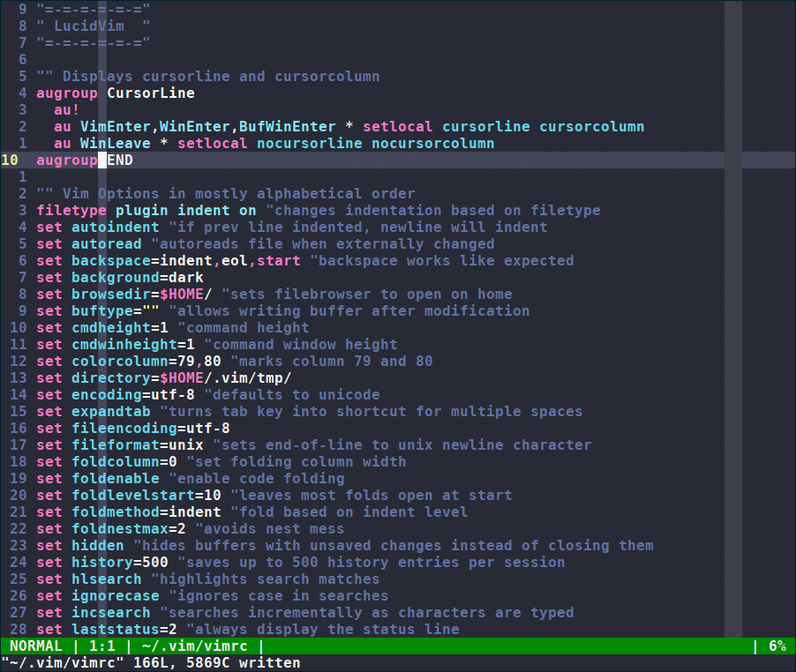Click comment 'marks column 79 and 80'
The width and height of the screenshot is (796, 672).
[332, 361]
